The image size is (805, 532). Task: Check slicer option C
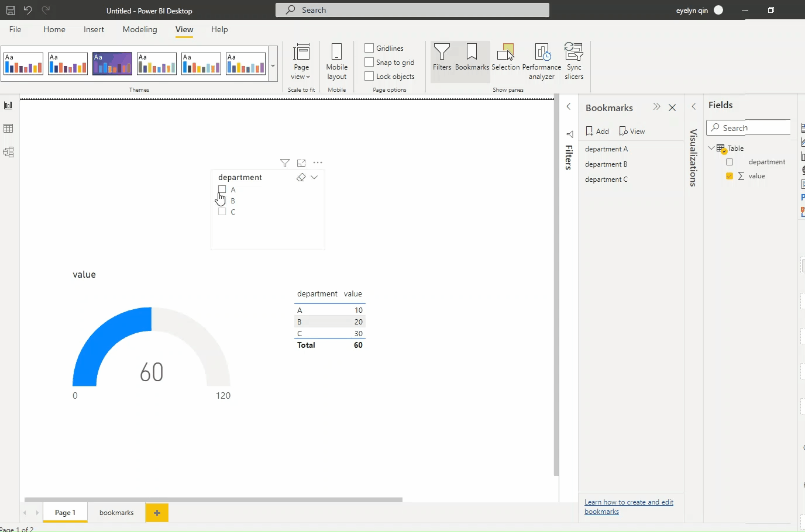(222, 212)
